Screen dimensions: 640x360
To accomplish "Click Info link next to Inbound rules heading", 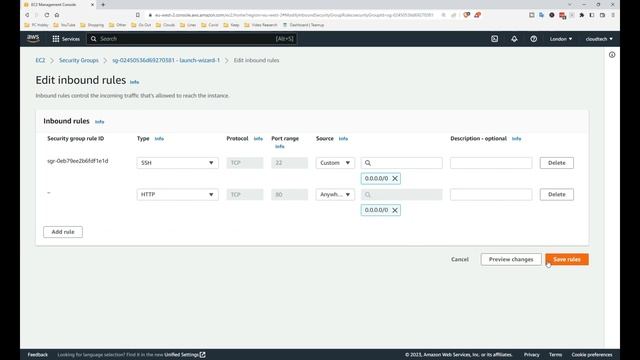I will pos(99,122).
